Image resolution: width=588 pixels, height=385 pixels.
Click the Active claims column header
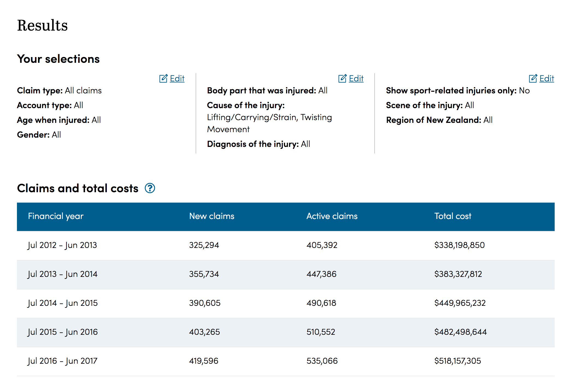click(332, 216)
